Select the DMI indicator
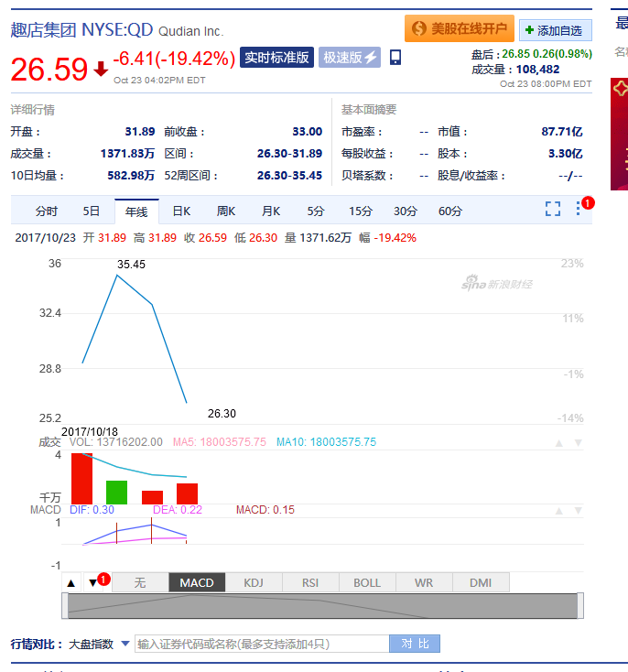This screenshot has width=628, height=672. tap(481, 583)
